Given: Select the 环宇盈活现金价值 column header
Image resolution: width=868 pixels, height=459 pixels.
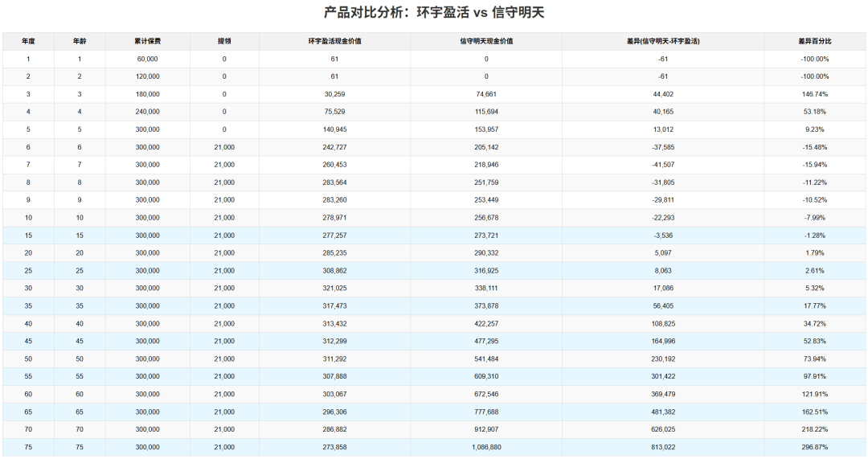Looking at the screenshot, I should point(334,41).
